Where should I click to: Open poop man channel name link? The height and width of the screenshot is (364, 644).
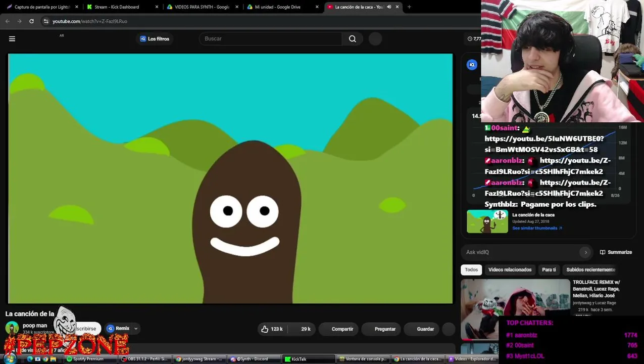[x=35, y=326]
